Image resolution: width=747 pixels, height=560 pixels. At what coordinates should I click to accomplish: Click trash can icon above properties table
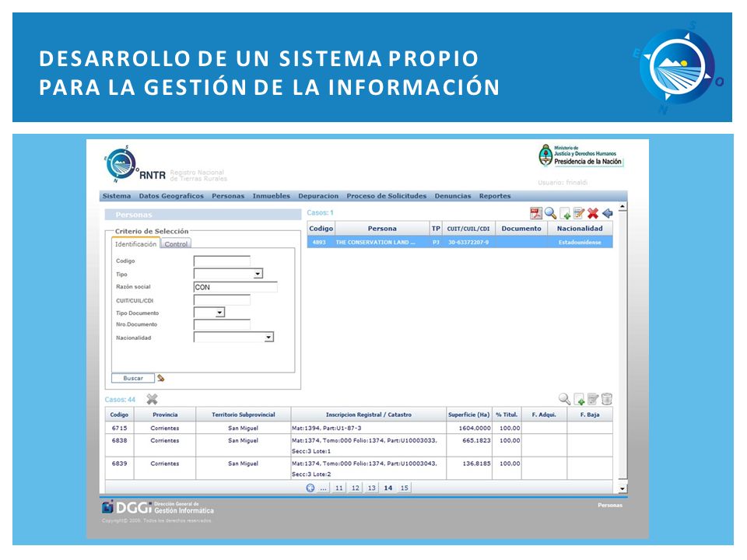click(606, 399)
